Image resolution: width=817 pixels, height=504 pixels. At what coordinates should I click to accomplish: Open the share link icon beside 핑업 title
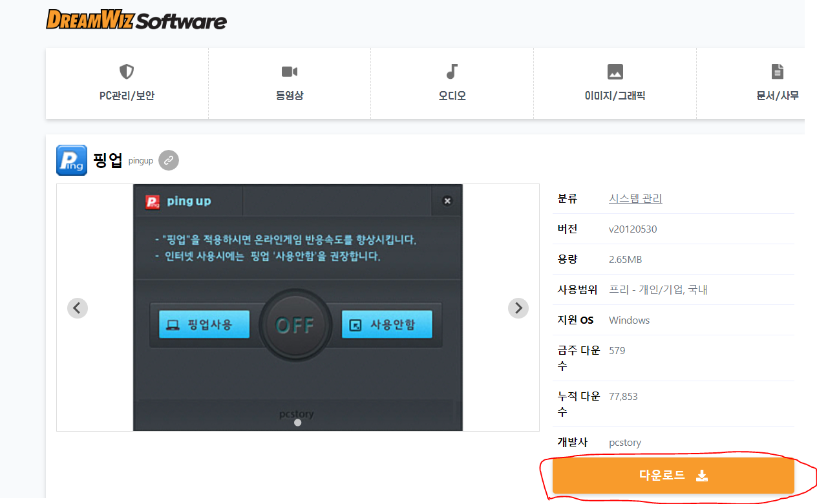pos(168,160)
